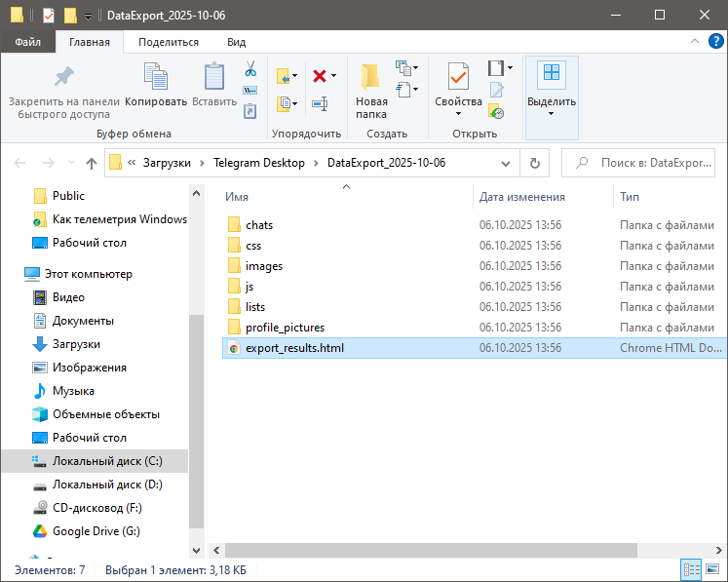Viewport: 728px width, 582px height.
Task: Switch to details view in status bar
Action: (x=692, y=569)
